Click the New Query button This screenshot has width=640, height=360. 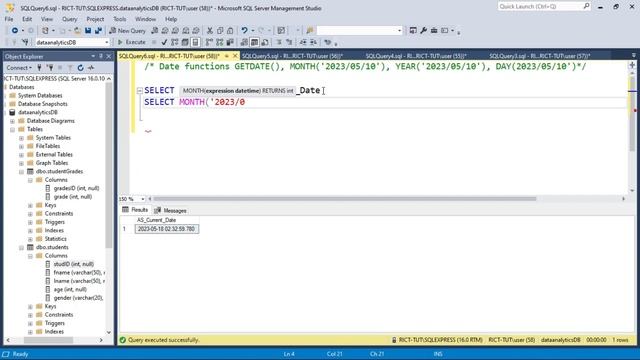click(x=127, y=31)
